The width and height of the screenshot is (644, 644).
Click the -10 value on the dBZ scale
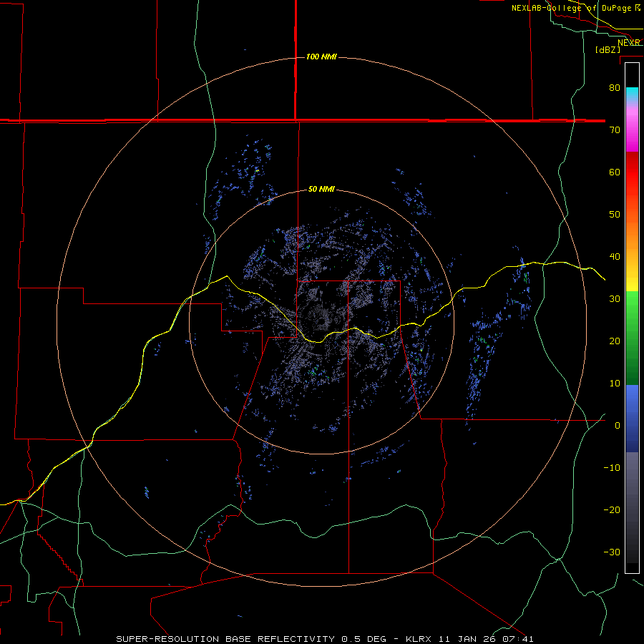612,468
